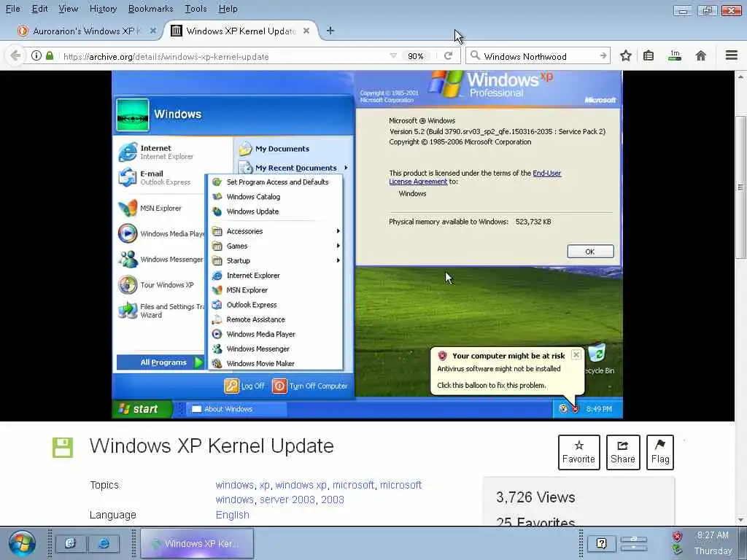747x560 pixels.
Task: Expand Games in the pictured programs list
Action: (276, 246)
